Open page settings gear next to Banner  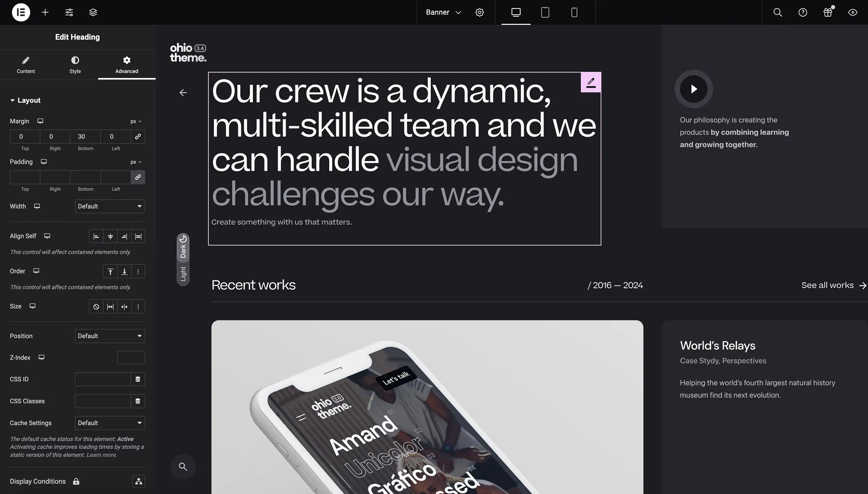coord(479,13)
